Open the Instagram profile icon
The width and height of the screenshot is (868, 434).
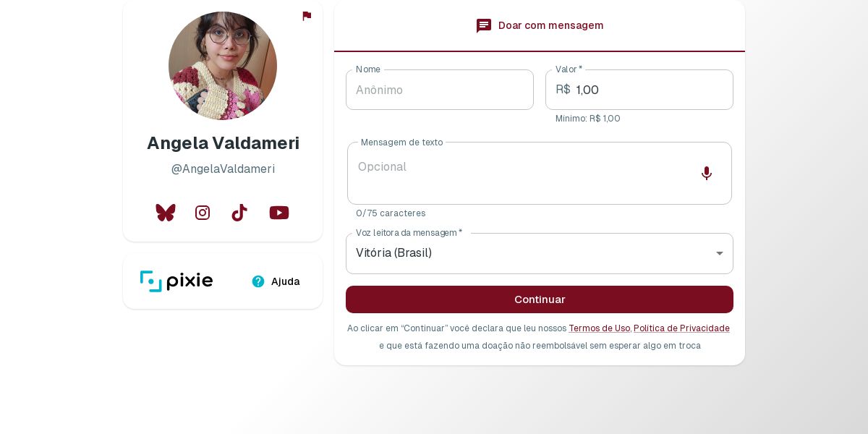[203, 213]
